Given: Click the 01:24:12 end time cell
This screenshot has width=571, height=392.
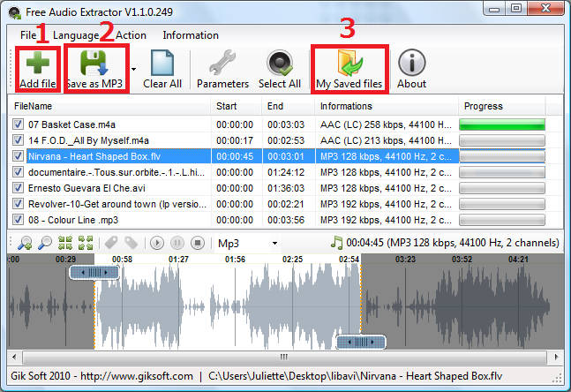Looking at the screenshot, I should (x=286, y=172).
